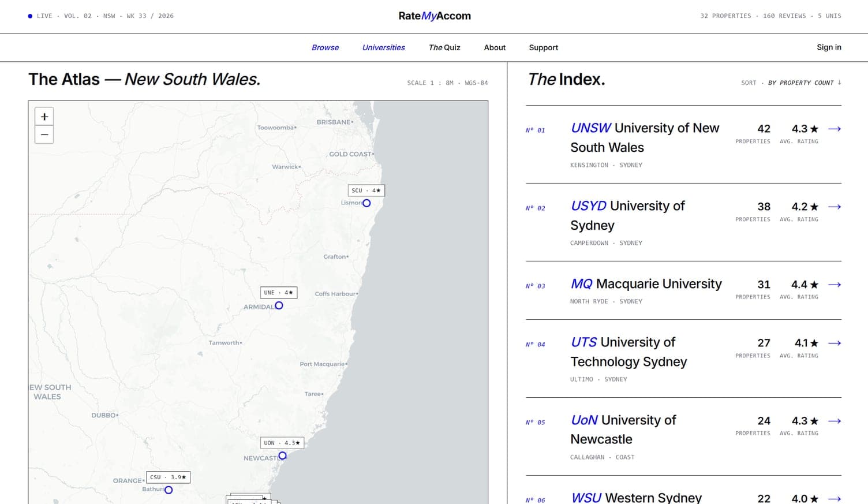Screen dimensions: 868x504
Task: Click the arrow for UTS row
Action: click(x=835, y=343)
